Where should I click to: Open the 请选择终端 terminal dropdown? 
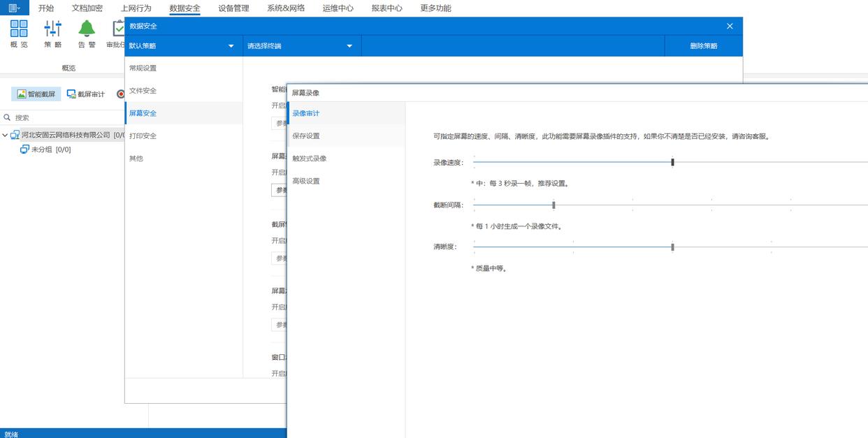[301, 46]
